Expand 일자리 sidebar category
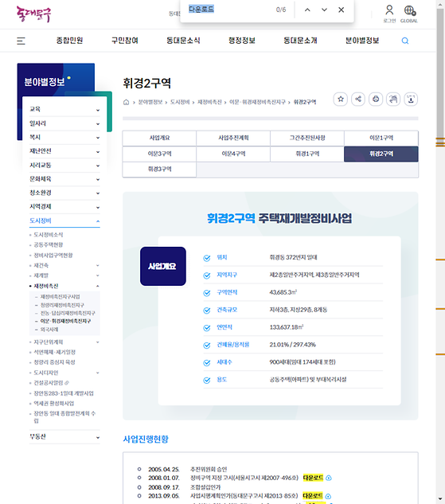This screenshot has height=504, width=445. coord(64,123)
